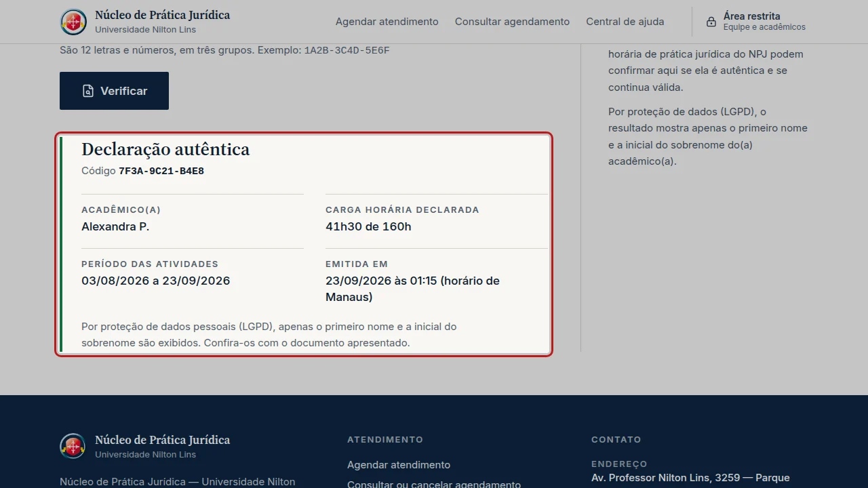This screenshot has width=868, height=488.
Task: Follow footer link Agendar atendimento
Action: coord(399,465)
